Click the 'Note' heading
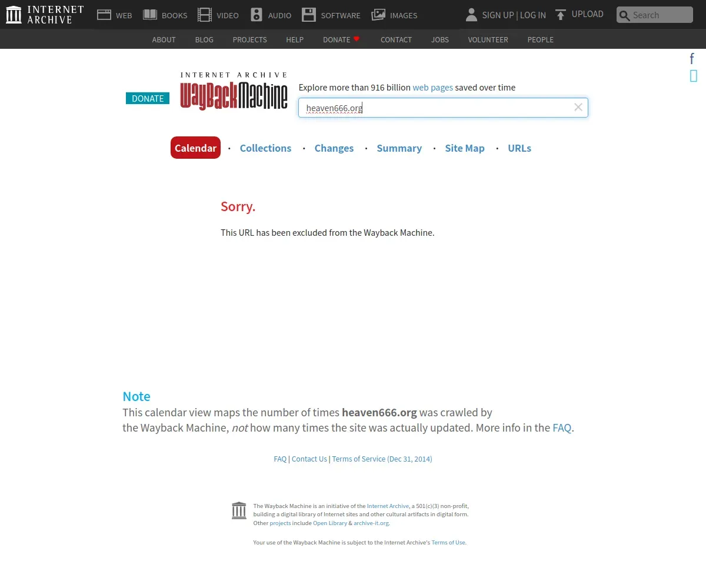Screen dimensions: 706x588 [136, 396]
